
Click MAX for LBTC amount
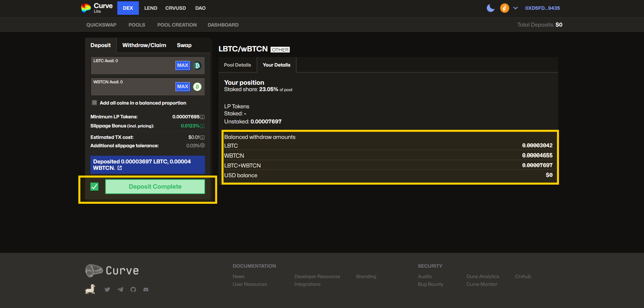click(183, 66)
